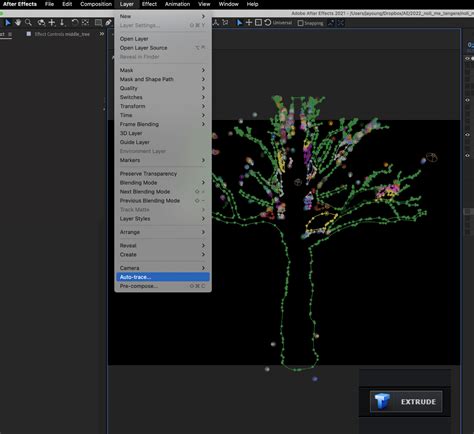Viewport: 474px width, 434px height.
Task: Select the Zoom magnifier tool
Action: click(29, 23)
